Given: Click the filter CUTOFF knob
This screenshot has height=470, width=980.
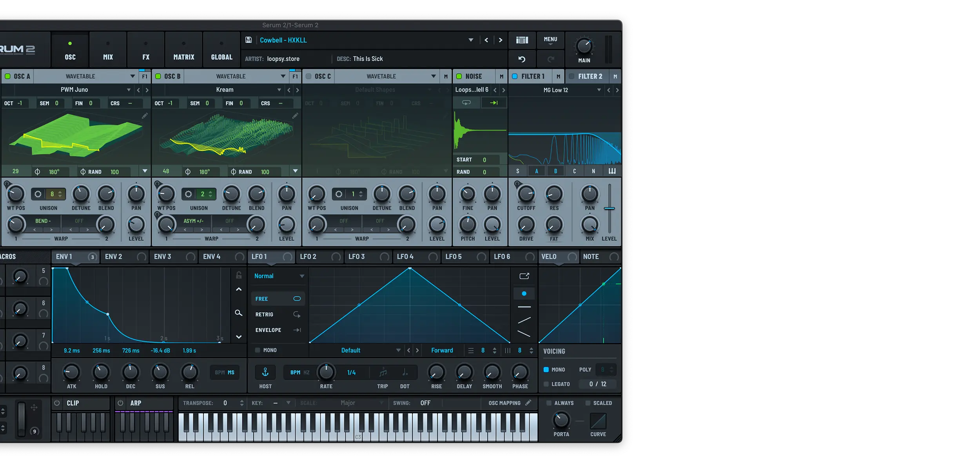Looking at the screenshot, I should 526,193.
